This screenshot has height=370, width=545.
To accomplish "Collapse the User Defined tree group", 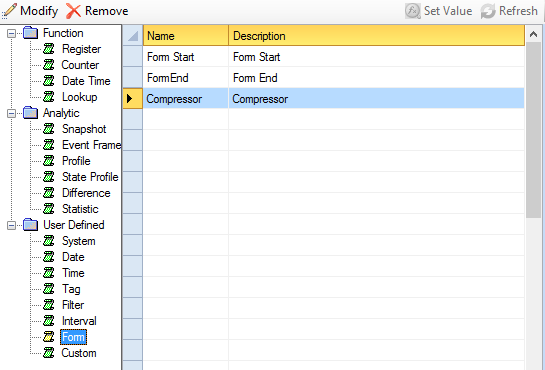I will pos(11,225).
